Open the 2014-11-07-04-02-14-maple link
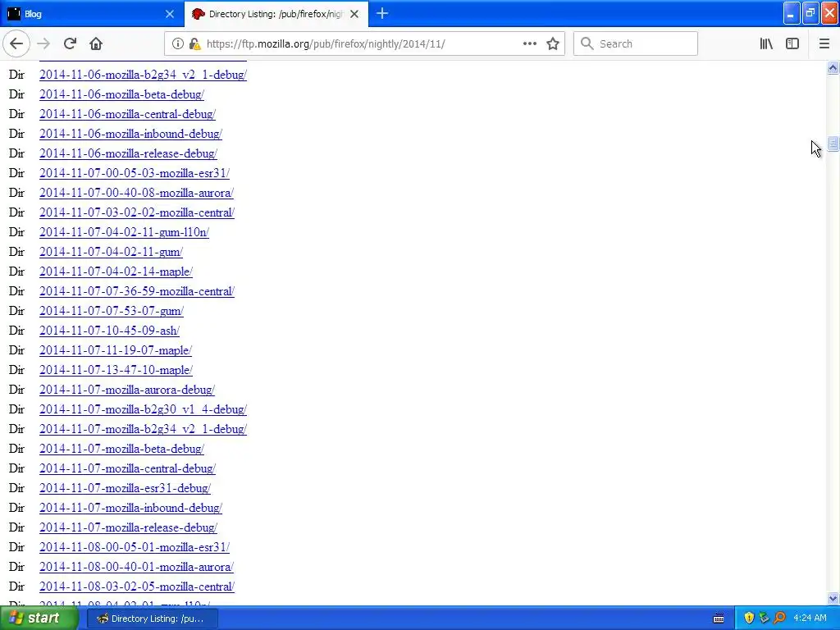 pyautogui.click(x=116, y=272)
